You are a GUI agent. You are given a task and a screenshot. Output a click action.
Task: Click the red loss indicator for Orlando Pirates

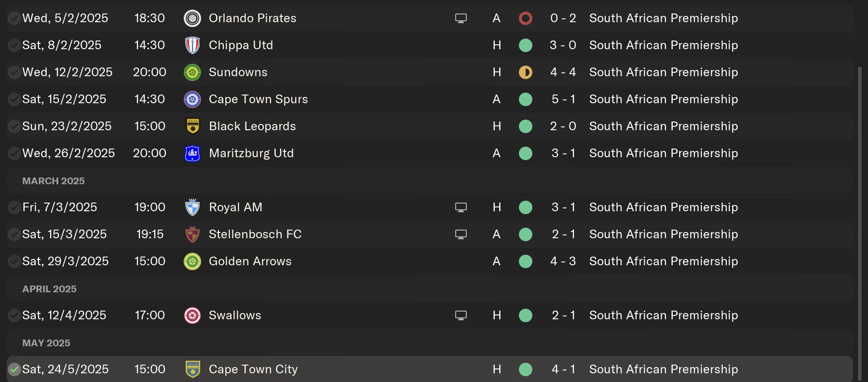click(x=525, y=18)
